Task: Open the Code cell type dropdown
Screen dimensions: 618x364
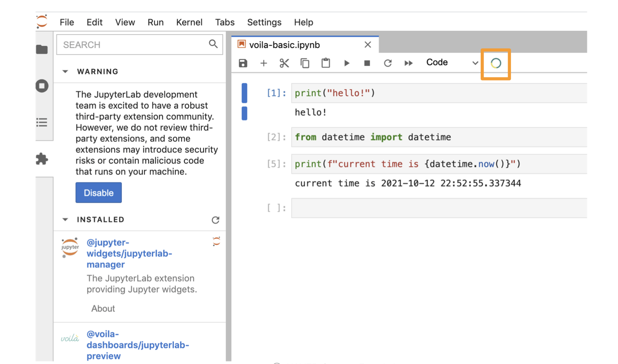Action: tap(452, 62)
